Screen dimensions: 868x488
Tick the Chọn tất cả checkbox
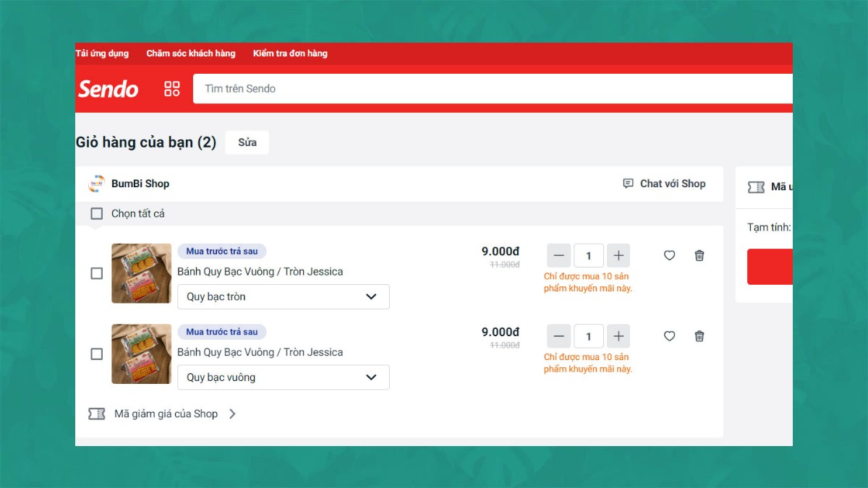(x=96, y=214)
